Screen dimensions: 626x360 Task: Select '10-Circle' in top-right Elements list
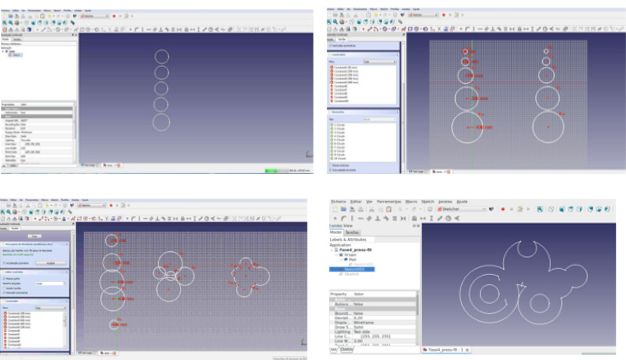[340, 158]
